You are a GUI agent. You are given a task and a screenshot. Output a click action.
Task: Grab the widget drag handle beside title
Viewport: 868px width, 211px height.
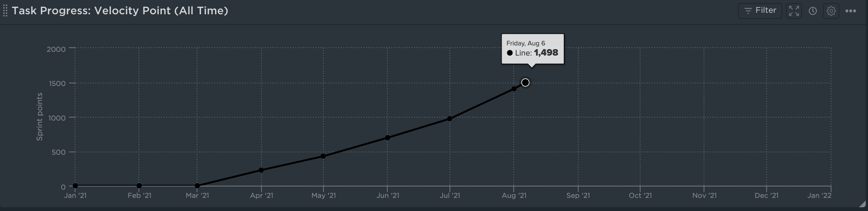click(5, 11)
